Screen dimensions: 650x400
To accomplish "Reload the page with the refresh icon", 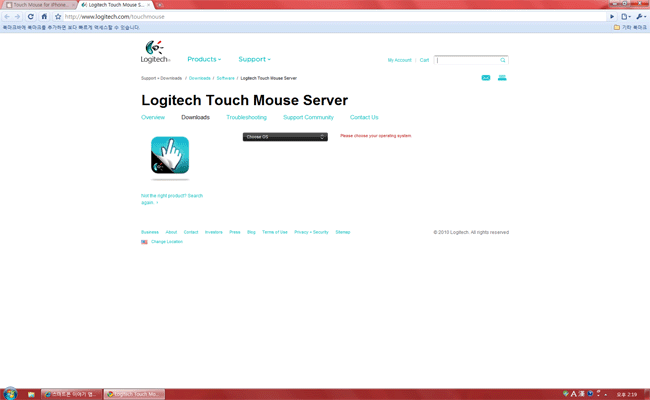I will (x=31, y=17).
